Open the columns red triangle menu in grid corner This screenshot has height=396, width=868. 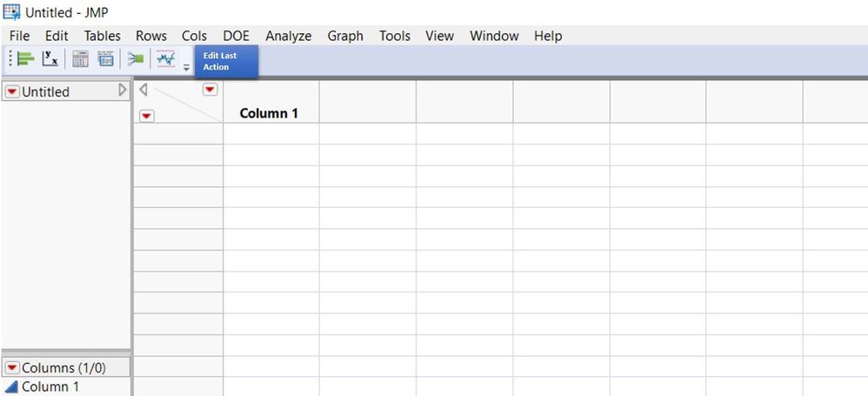click(x=210, y=90)
